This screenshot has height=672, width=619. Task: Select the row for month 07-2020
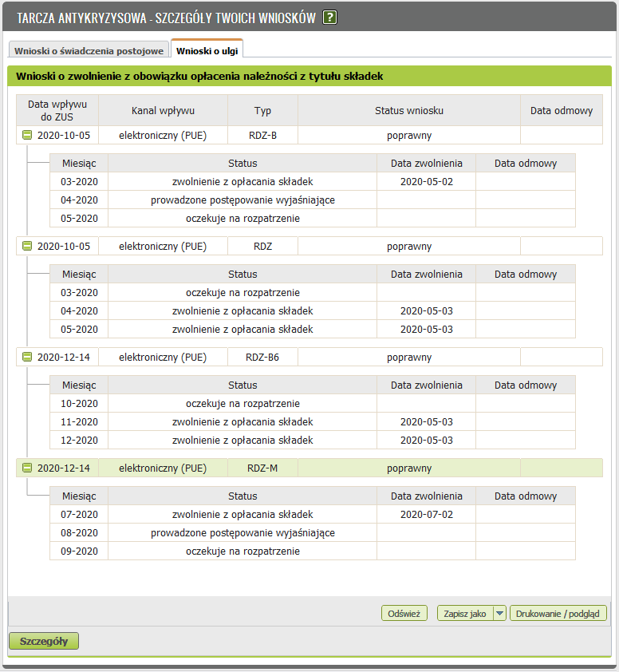tap(312, 514)
